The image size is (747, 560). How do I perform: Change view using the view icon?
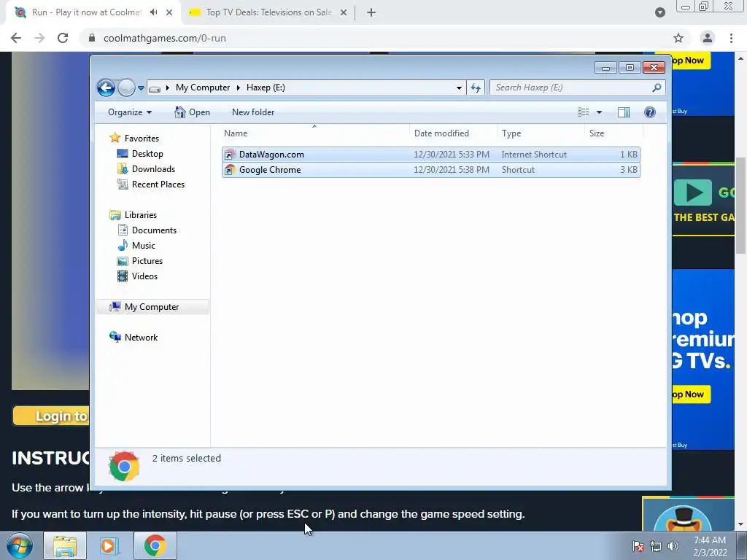tap(584, 112)
